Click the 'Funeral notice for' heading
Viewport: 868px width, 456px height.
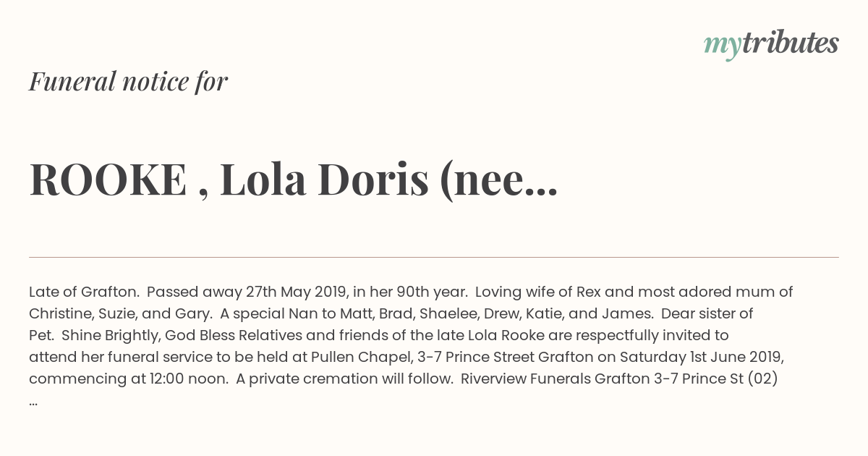[x=128, y=81]
